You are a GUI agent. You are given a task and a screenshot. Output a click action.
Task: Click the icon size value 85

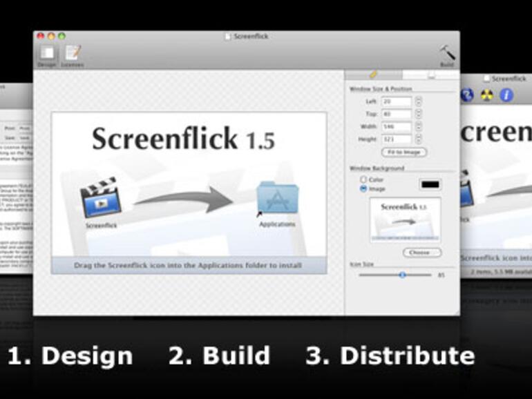441,275
